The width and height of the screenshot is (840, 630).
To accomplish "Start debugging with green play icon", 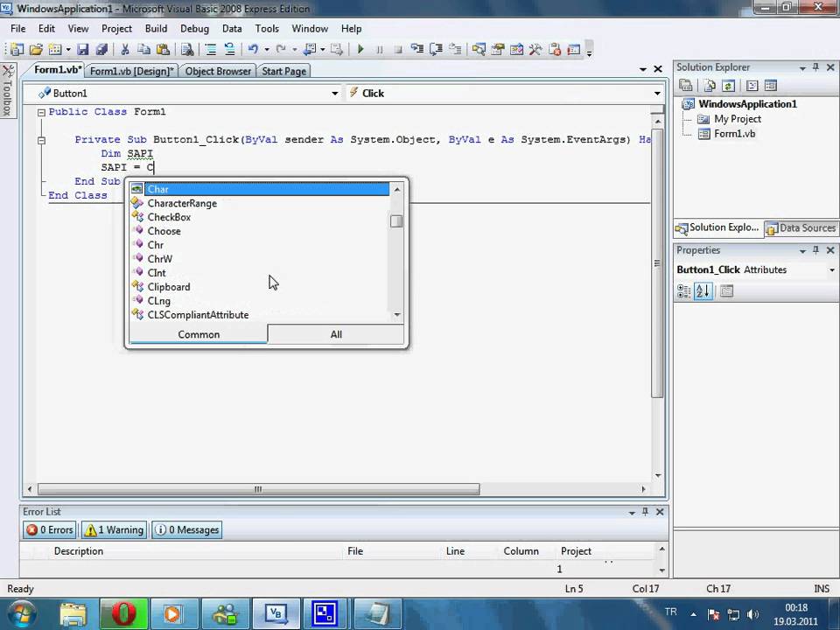I will [360, 50].
